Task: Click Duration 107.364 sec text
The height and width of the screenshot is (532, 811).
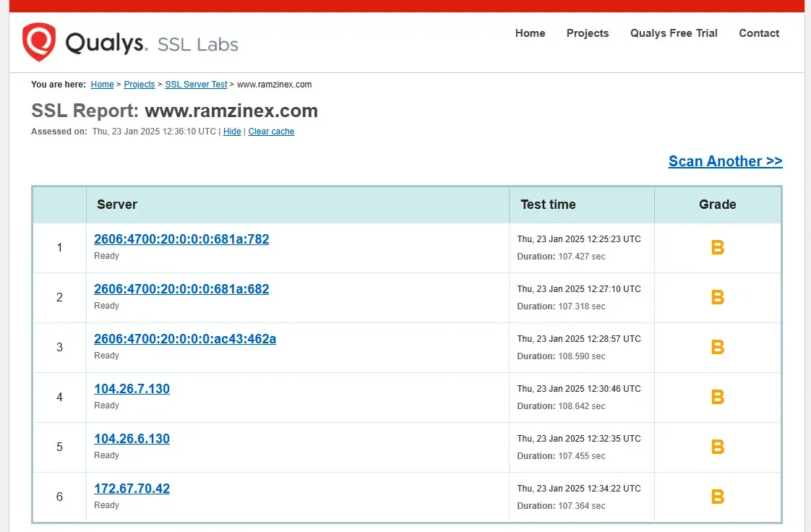Action: (x=561, y=506)
